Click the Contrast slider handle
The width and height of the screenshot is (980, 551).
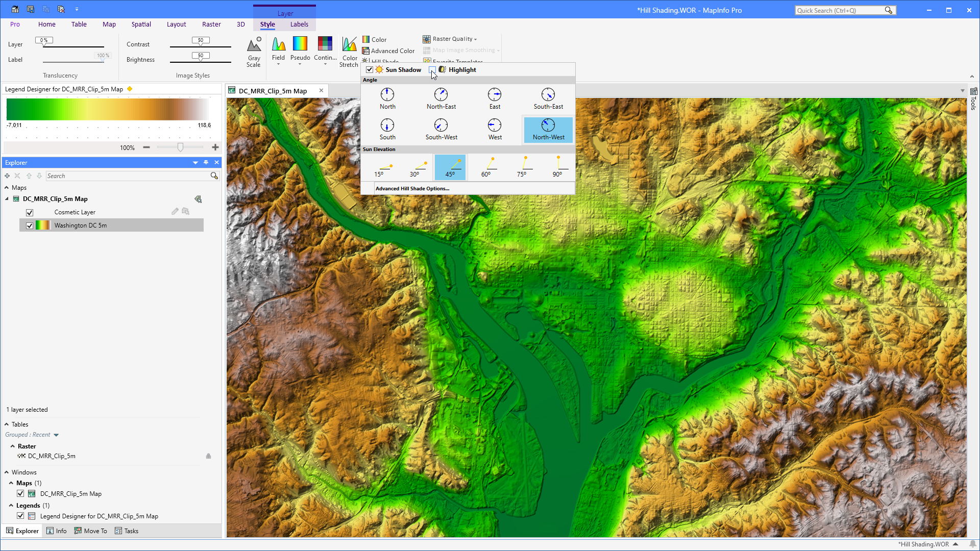coord(201,41)
